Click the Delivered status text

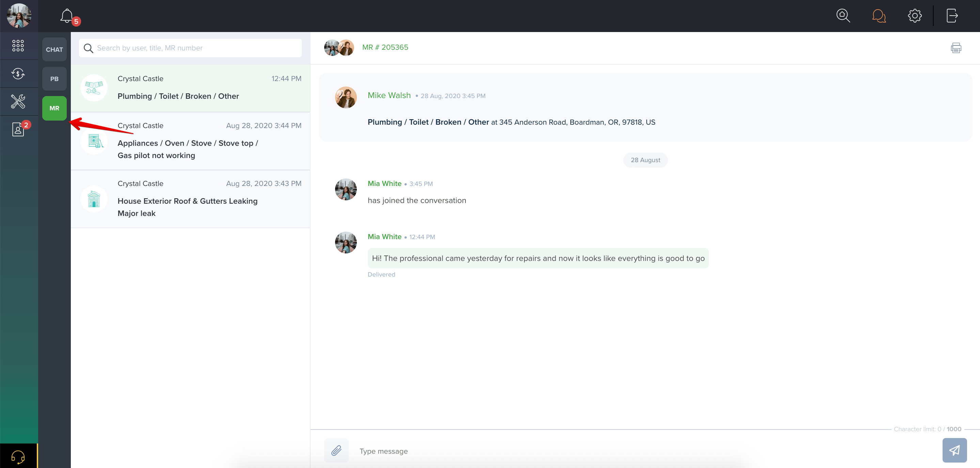pyautogui.click(x=381, y=274)
